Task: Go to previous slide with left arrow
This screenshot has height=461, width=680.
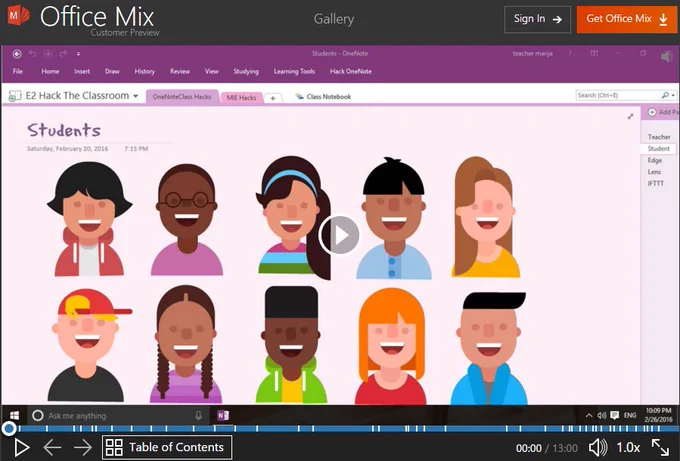Action: click(x=52, y=448)
